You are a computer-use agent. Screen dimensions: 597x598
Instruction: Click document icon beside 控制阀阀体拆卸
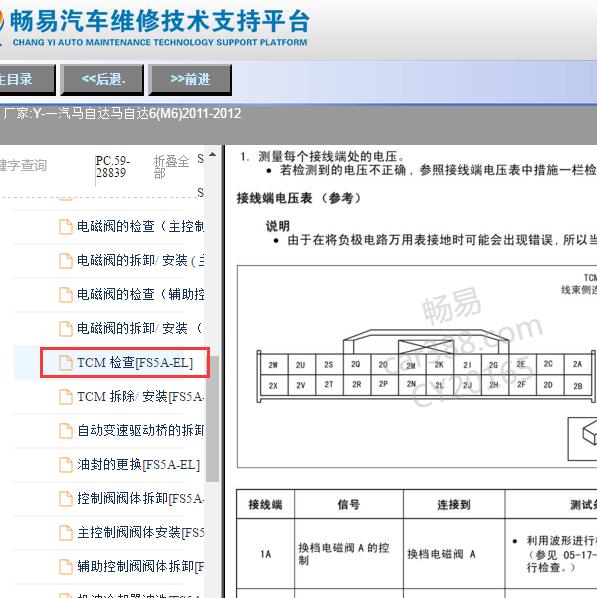66,499
